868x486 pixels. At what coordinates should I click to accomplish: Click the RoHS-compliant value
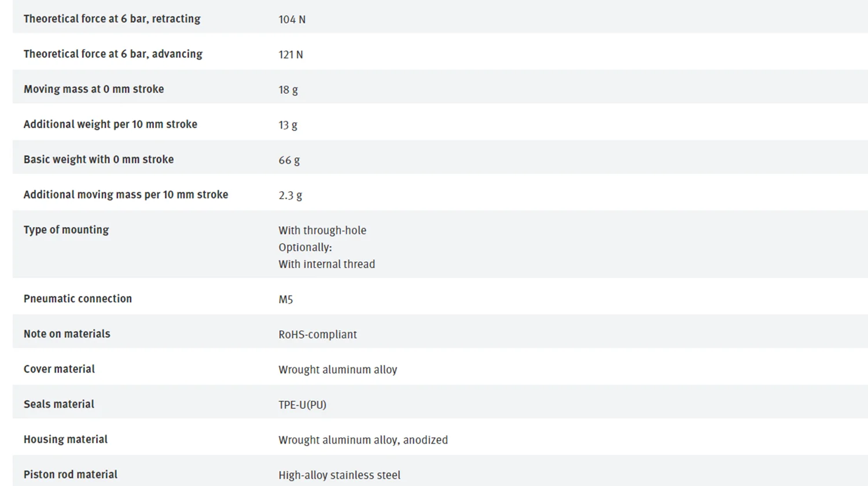(x=318, y=334)
